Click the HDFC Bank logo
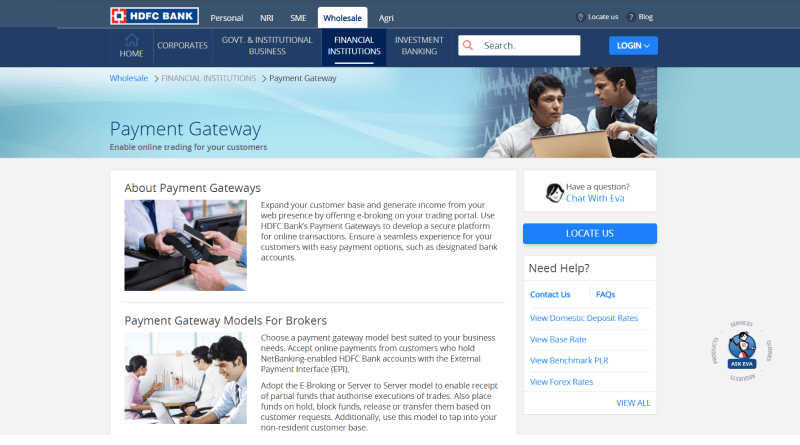The width and height of the screenshot is (800, 445). (x=154, y=16)
